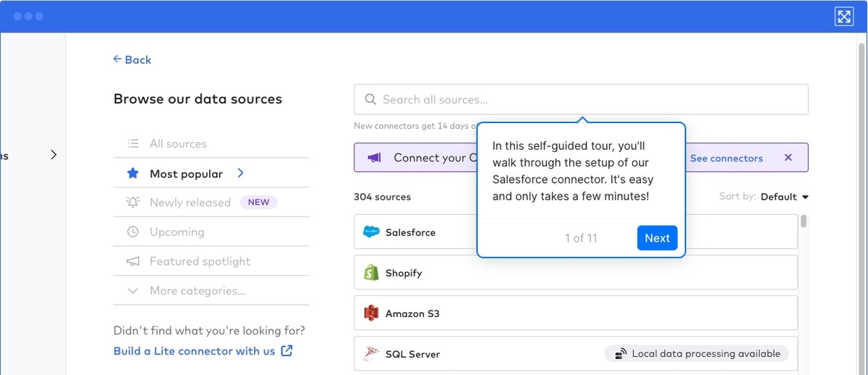Click the external link icon beside Lite connector

click(x=286, y=350)
